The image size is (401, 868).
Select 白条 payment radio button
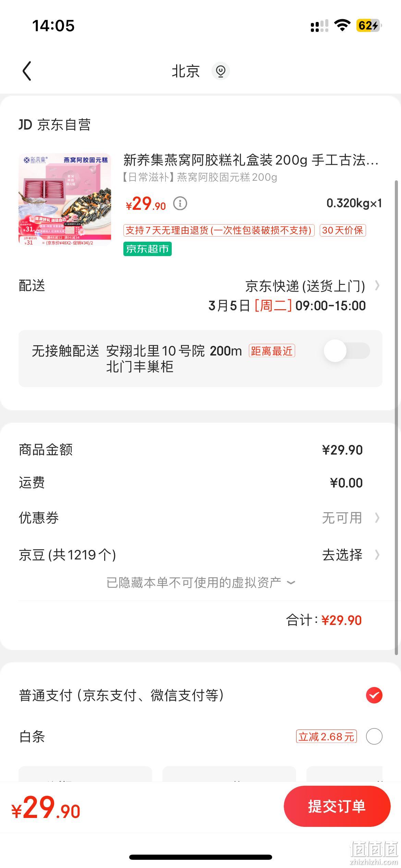(x=374, y=736)
